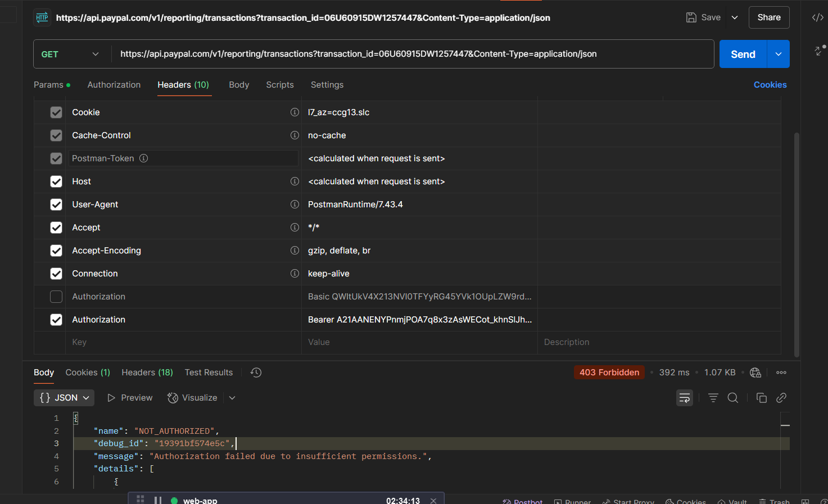Toggle the Postman-Token header checkbox

click(x=56, y=158)
